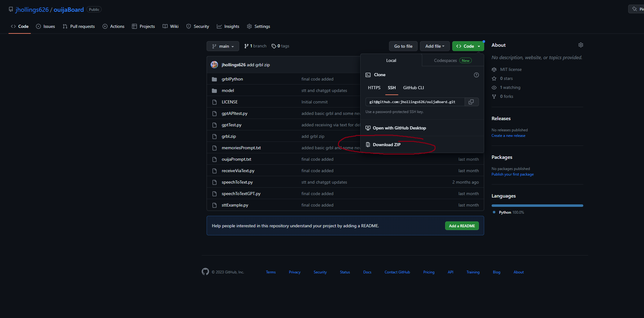
Task: Switch to the Issues tab
Action: tap(46, 26)
